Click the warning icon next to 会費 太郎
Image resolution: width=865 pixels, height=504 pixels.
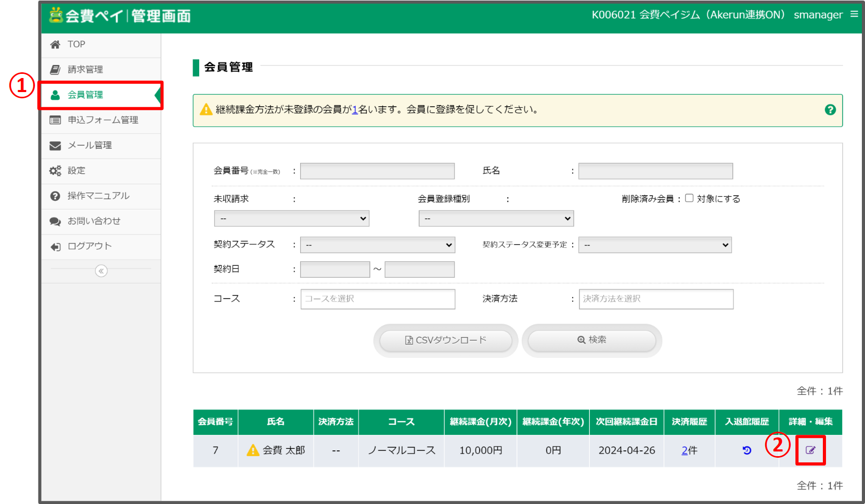point(253,450)
